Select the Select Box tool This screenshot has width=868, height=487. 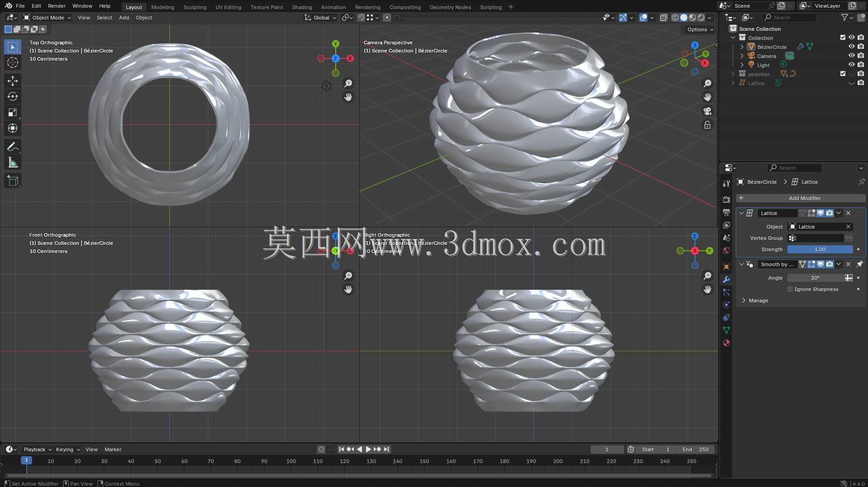13,47
